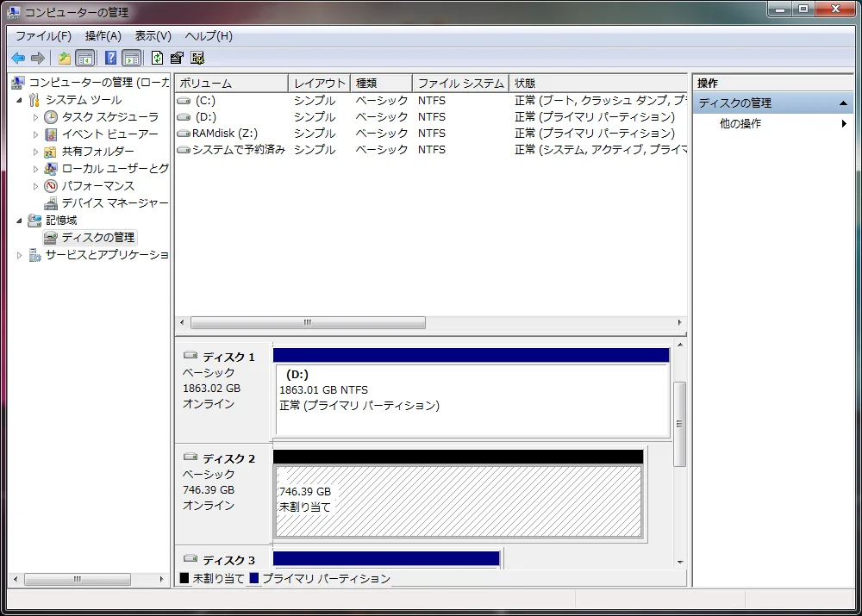
Task: Open the 表示 menu
Action: coord(152,35)
